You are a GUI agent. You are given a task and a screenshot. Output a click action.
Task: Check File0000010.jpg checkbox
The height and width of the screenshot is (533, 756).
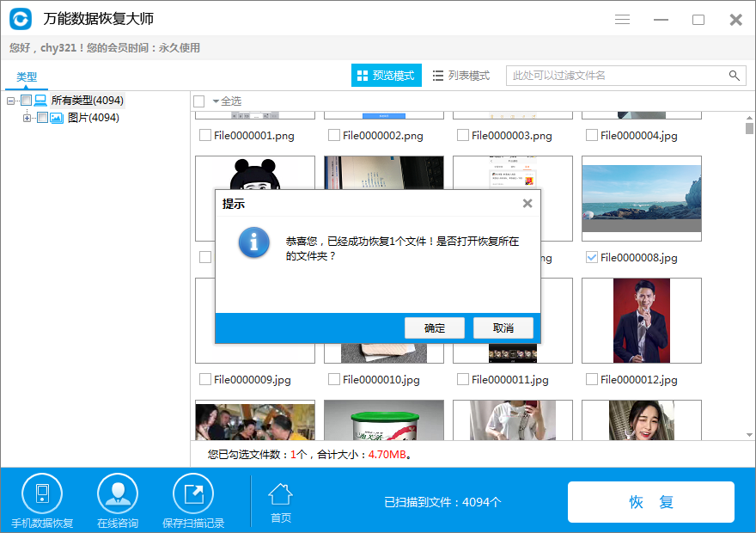[334, 379]
